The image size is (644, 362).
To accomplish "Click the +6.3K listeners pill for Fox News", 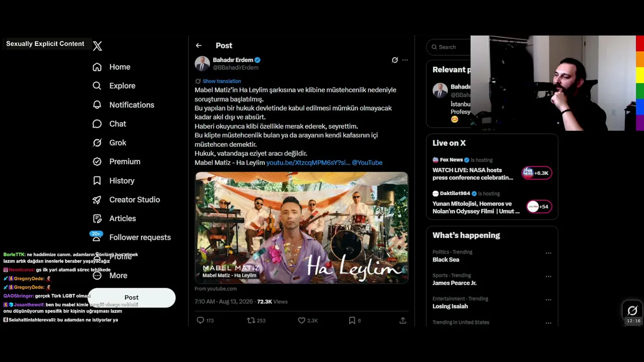I will tap(537, 173).
